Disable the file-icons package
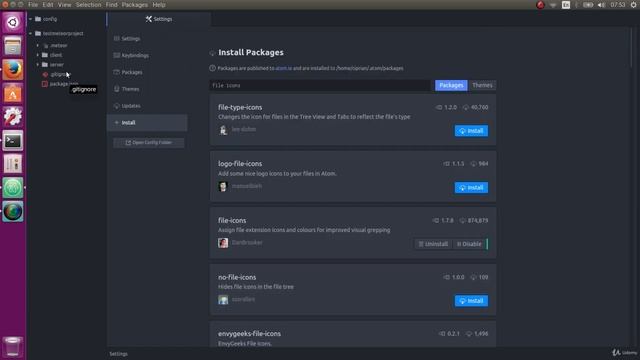Image resolution: width=640 pixels, height=360 pixels. tap(469, 244)
